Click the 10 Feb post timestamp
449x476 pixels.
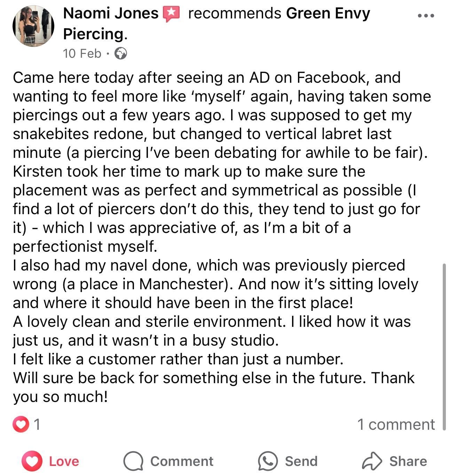tap(82, 54)
